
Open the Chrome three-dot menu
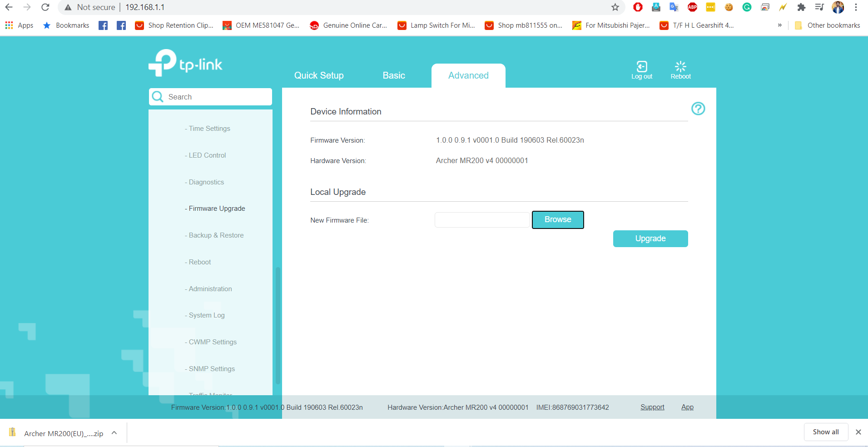(x=857, y=7)
